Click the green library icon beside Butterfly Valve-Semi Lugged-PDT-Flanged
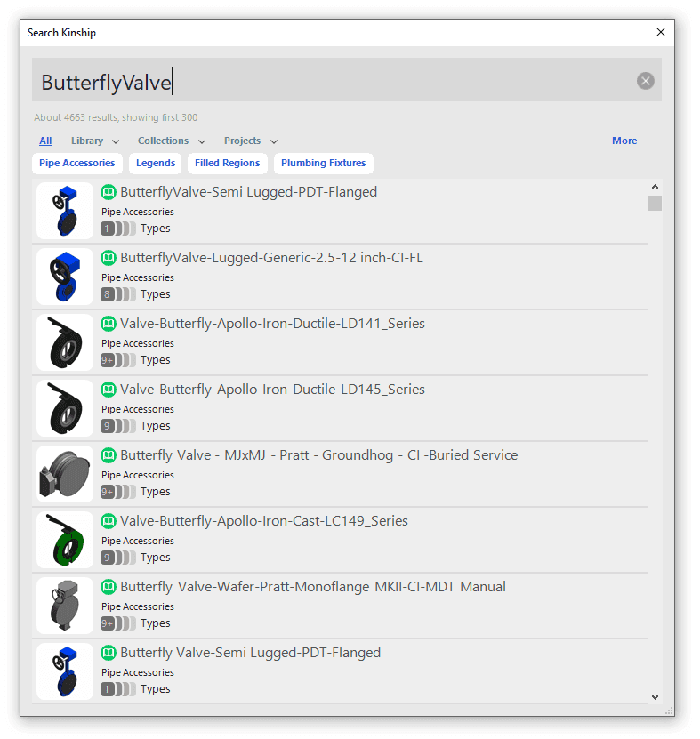 point(109,653)
